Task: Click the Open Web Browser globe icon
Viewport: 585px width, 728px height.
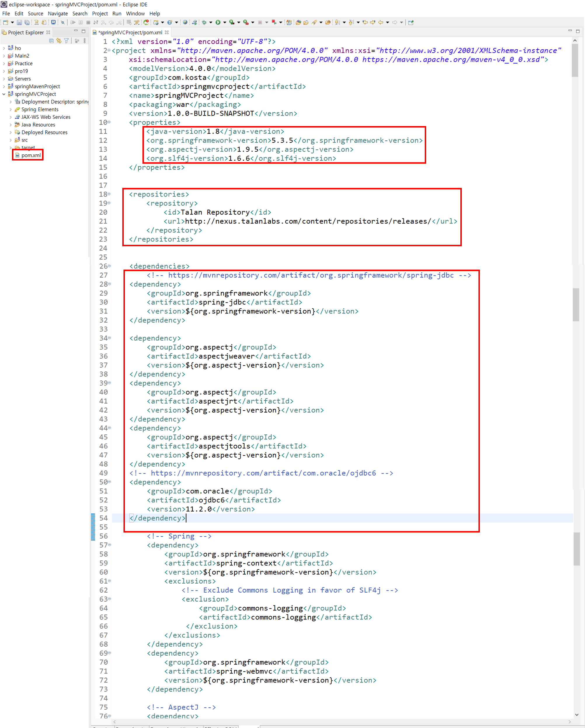Action: (x=185, y=23)
